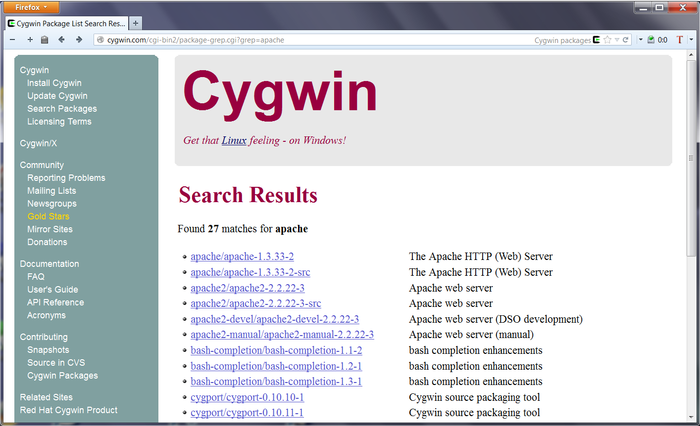The width and height of the screenshot is (700, 426).
Task: Click the red T toolbar icon
Action: [680, 40]
